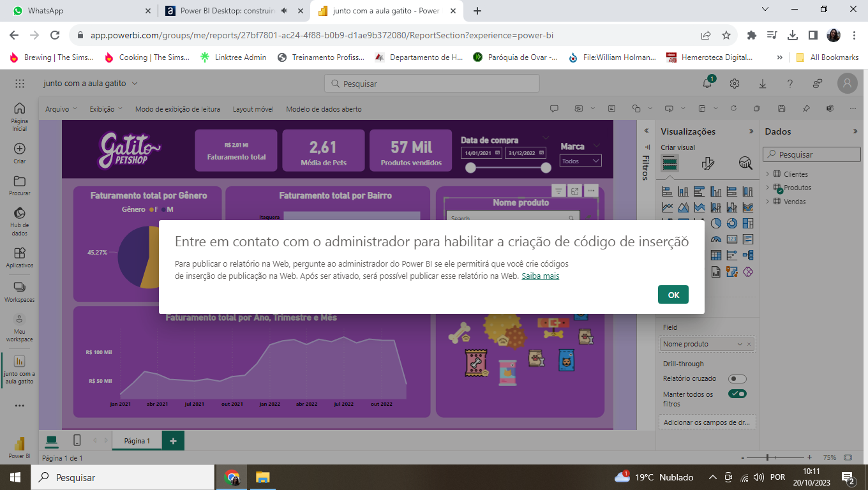Open the settings gear in header
Screen dimensions: 868x490
click(735, 84)
